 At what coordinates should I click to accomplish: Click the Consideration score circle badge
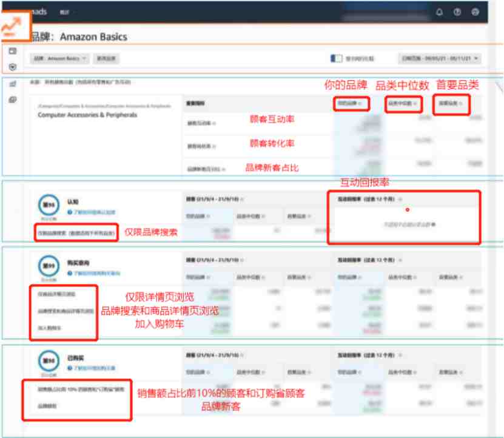pos(49,266)
